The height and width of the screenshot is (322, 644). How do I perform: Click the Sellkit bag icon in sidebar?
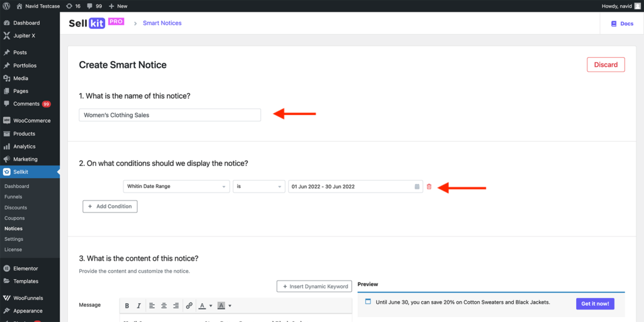click(6, 172)
